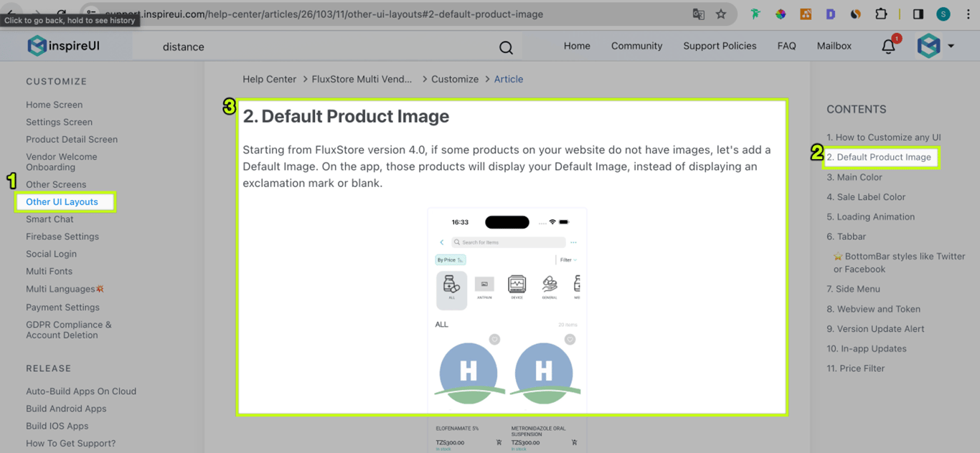Go to the Home nav item

577,46
